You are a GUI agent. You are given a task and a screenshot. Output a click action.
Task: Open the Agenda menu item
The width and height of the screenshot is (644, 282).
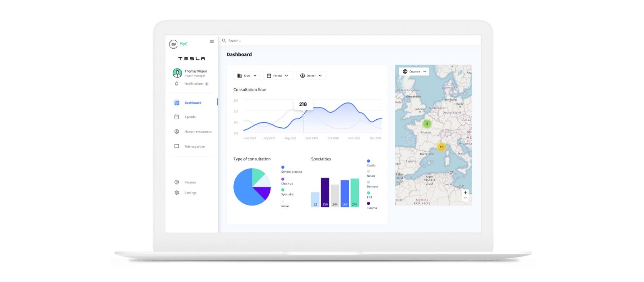190,117
